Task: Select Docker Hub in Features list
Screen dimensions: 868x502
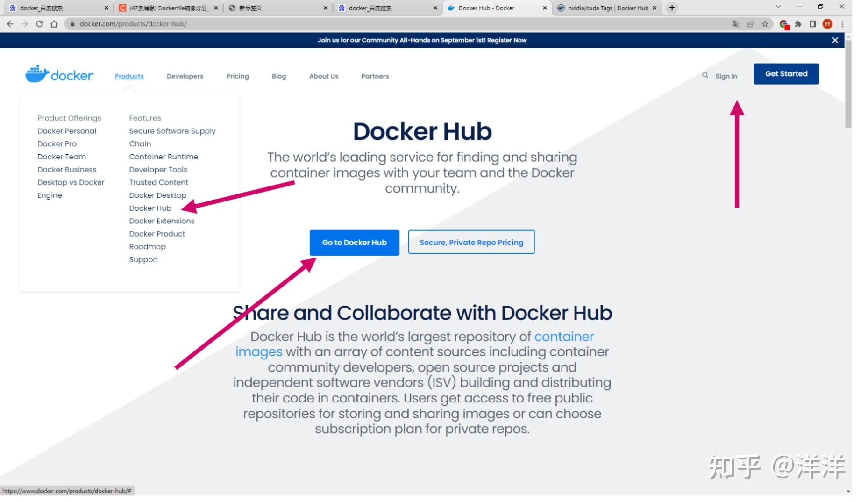Action: tap(150, 208)
